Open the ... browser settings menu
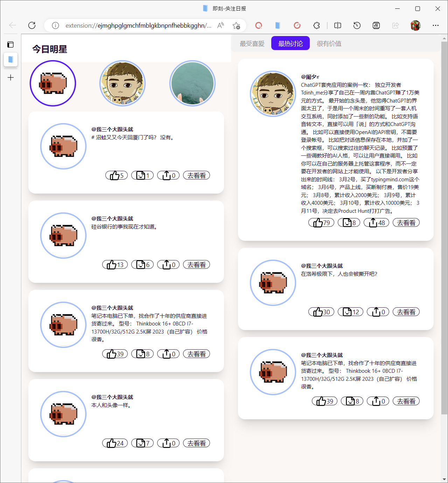 click(x=435, y=26)
